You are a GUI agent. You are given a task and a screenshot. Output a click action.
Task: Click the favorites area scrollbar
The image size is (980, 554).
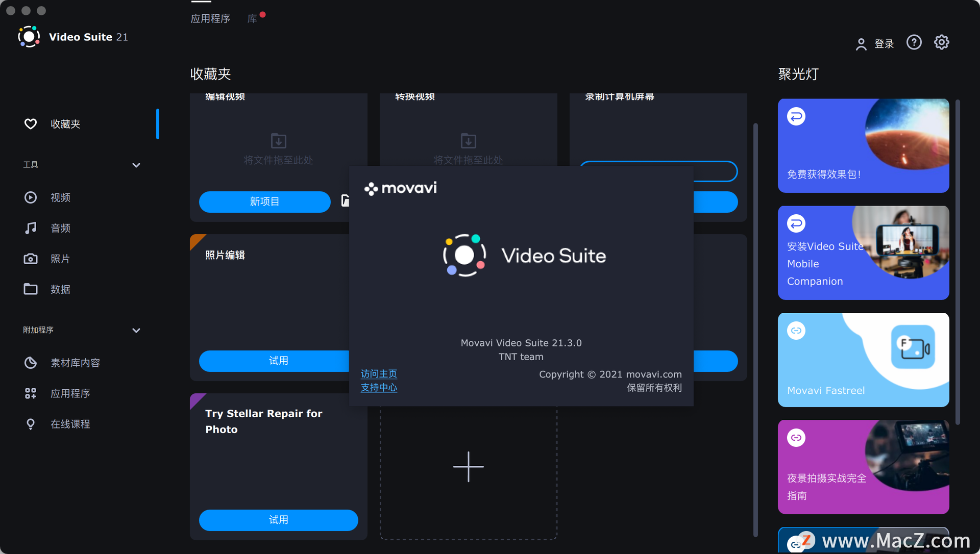pyautogui.click(x=755, y=330)
